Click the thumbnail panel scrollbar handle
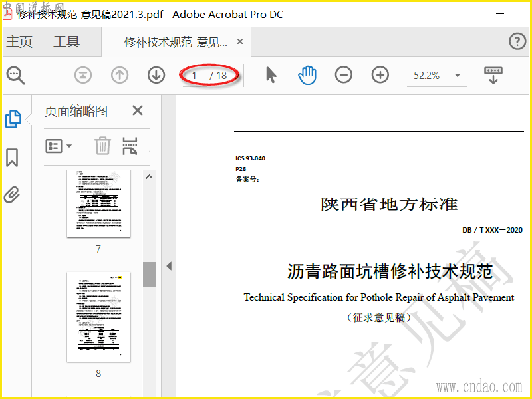This screenshot has width=532, height=399. [149, 274]
